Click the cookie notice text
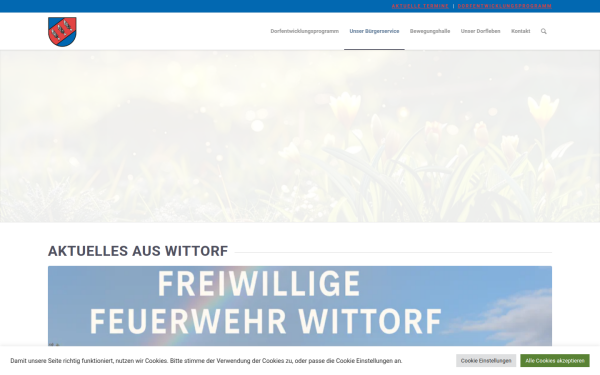 tap(206, 361)
